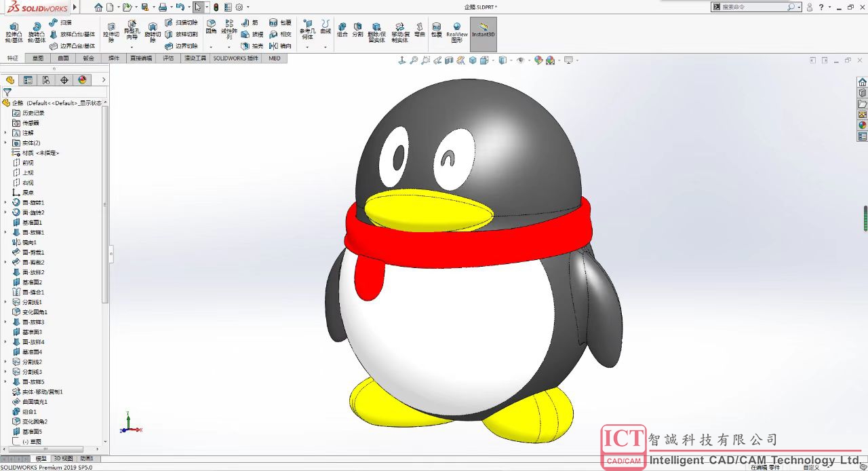Image resolution: width=868 pixels, height=471 pixels.
Task: Toggle RealView Graphics (RealView 图形)
Action: [x=457, y=33]
